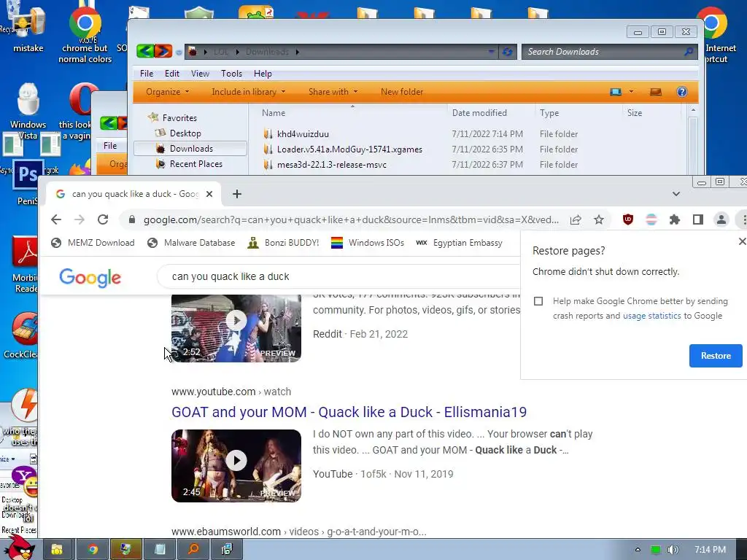Expand the Include in library dropdown
Image resolution: width=747 pixels, height=560 pixels.
248,92
